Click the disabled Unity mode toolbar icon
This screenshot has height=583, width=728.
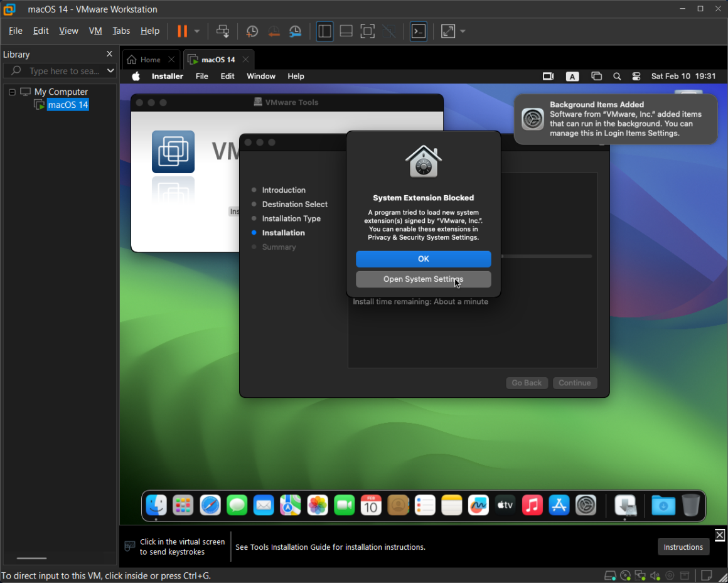pos(389,31)
